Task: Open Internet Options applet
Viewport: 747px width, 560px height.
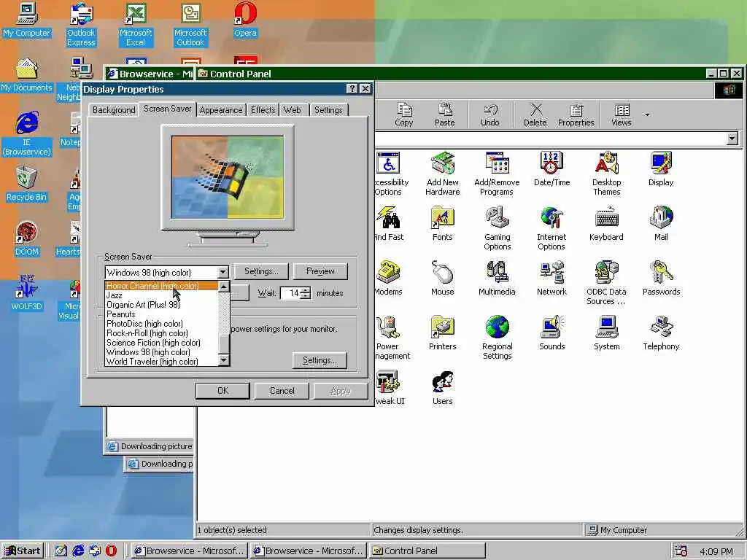Action: click(551, 228)
